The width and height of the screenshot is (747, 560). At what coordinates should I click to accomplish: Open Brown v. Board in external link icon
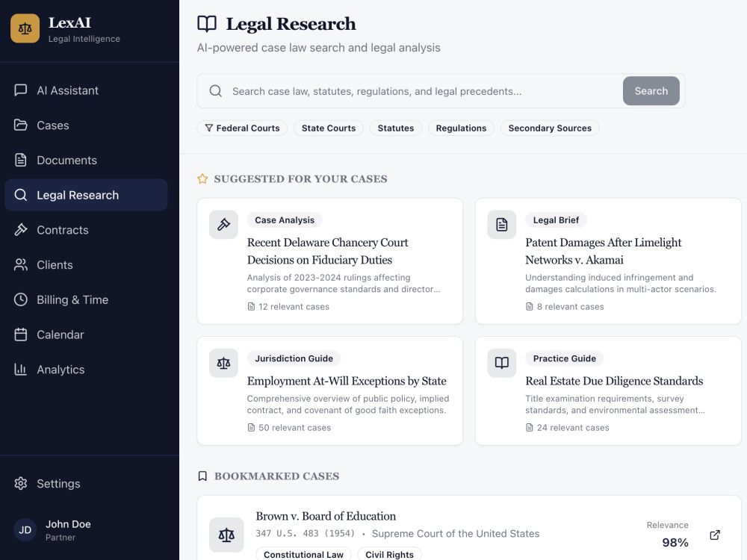click(715, 535)
